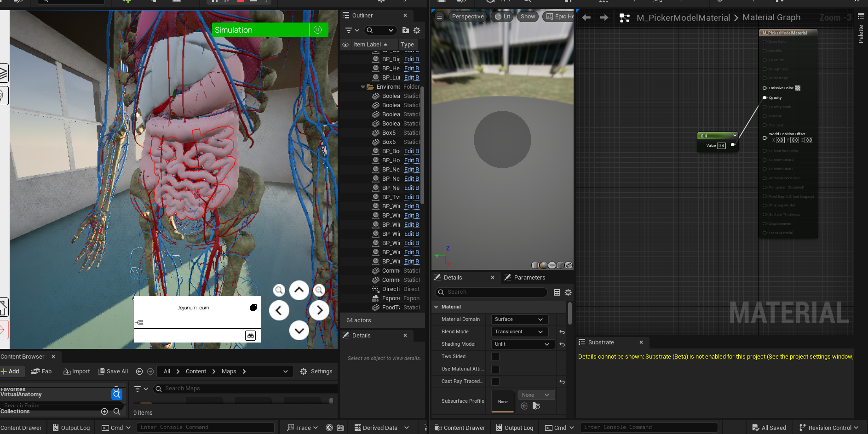Switch to the Parameters tab

(529, 278)
